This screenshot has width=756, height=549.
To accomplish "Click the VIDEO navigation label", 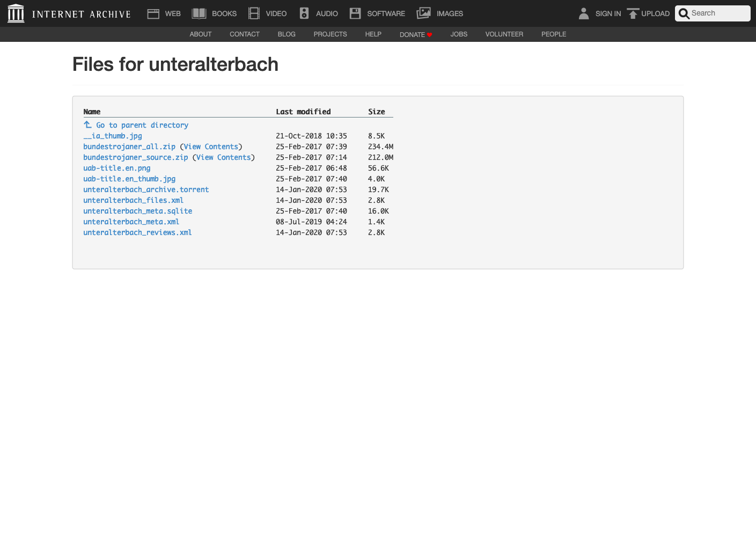I will (276, 14).
